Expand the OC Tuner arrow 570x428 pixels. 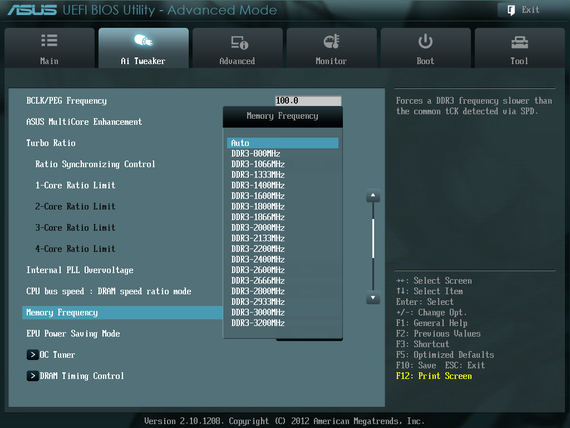coord(32,355)
